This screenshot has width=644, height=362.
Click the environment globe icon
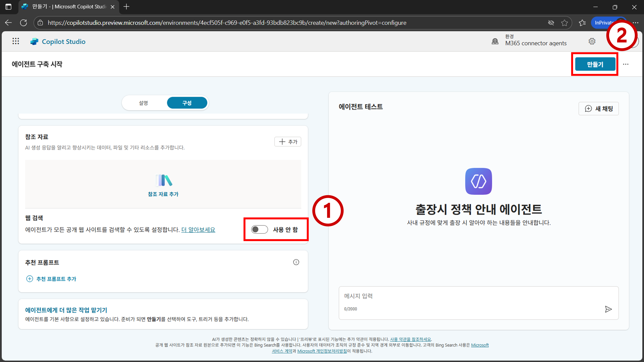pyautogui.click(x=495, y=41)
